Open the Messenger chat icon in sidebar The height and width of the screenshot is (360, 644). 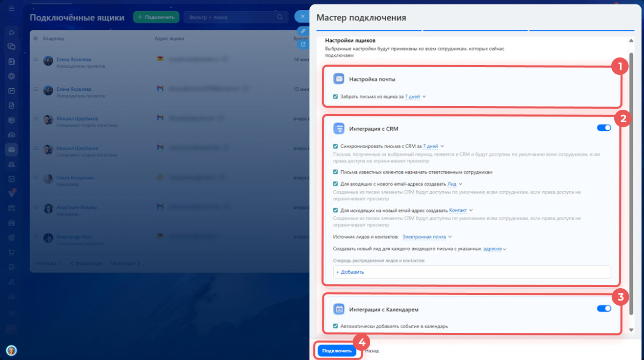pos(11,47)
